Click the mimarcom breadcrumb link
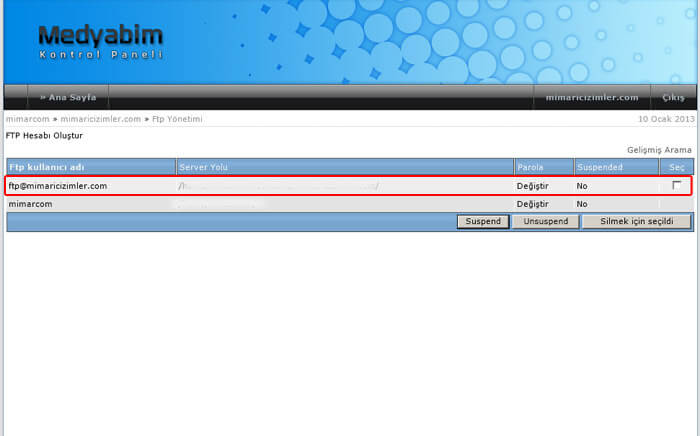This screenshot has width=700, height=436. (x=27, y=119)
